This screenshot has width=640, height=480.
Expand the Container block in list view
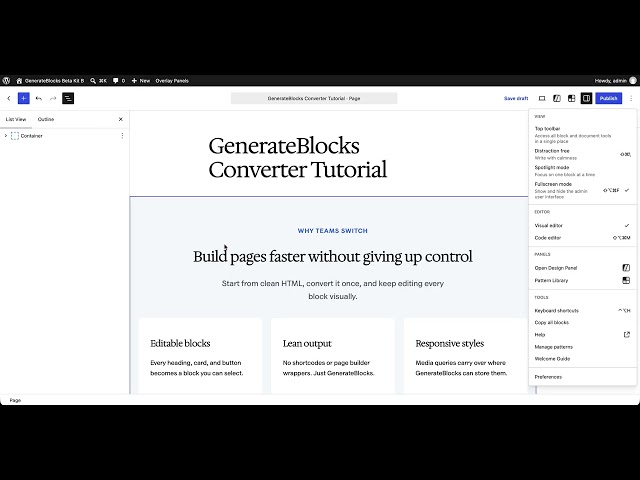[6, 136]
